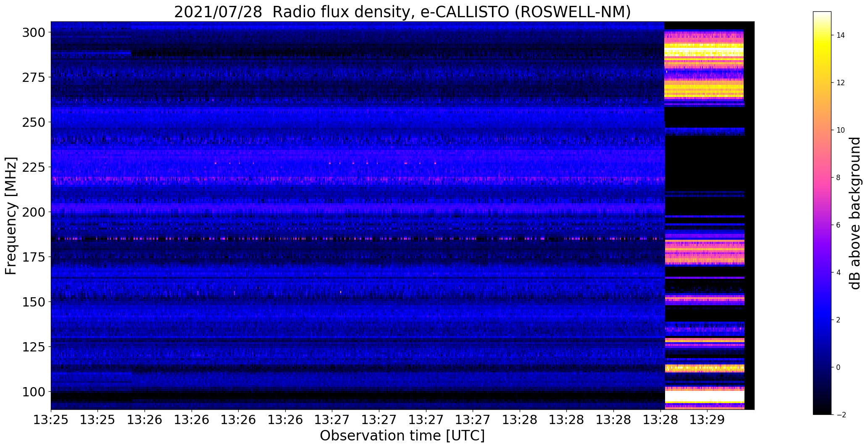Click inside the radio spectrogram plot area
868x448 pixels.
click(402, 215)
